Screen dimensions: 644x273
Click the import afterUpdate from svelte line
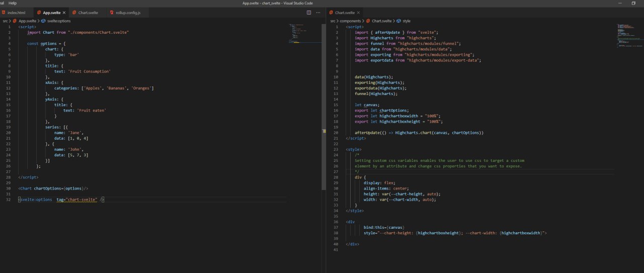(x=396, y=32)
